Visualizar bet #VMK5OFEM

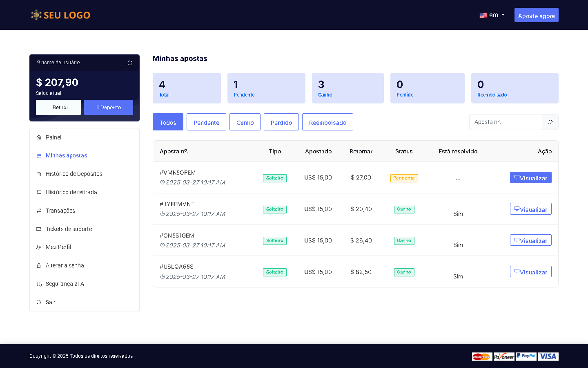click(x=530, y=178)
